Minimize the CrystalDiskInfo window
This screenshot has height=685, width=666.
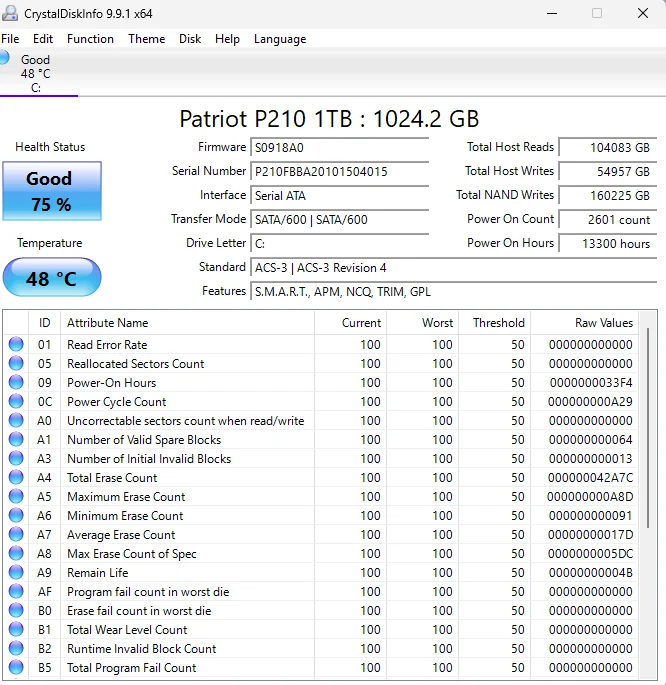(x=552, y=13)
